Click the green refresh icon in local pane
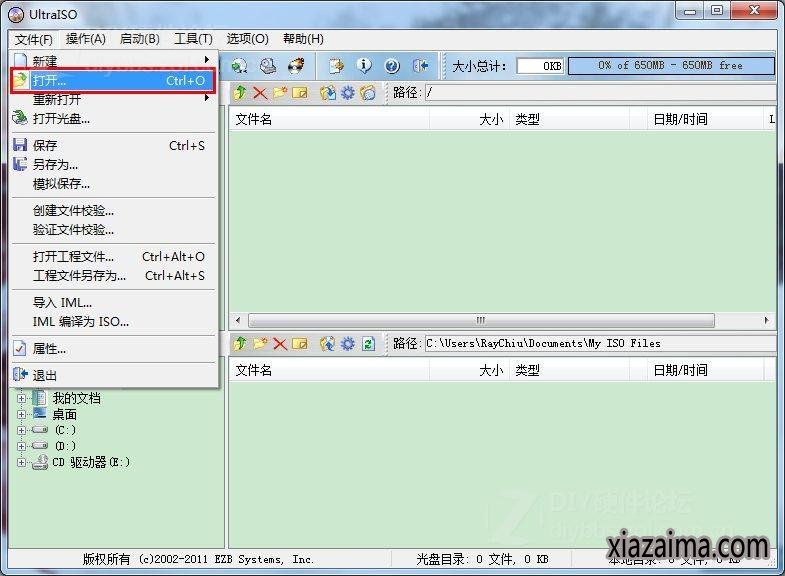The height and width of the screenshot is (576, 785). point(368,343)
